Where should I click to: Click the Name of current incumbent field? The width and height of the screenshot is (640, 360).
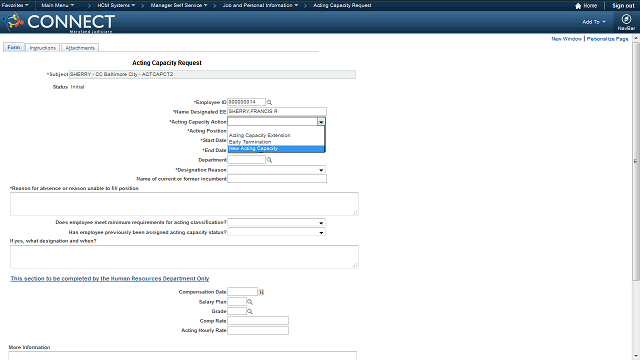pos(277,179)
